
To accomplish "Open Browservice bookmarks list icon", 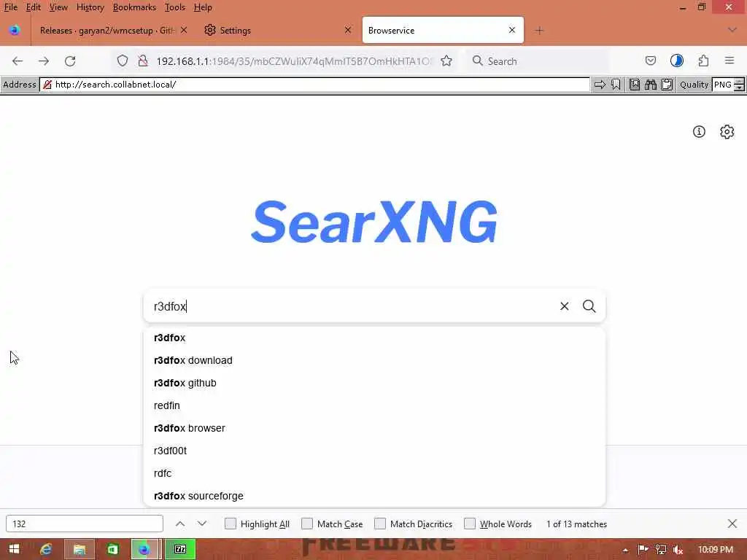I will 635,85.
